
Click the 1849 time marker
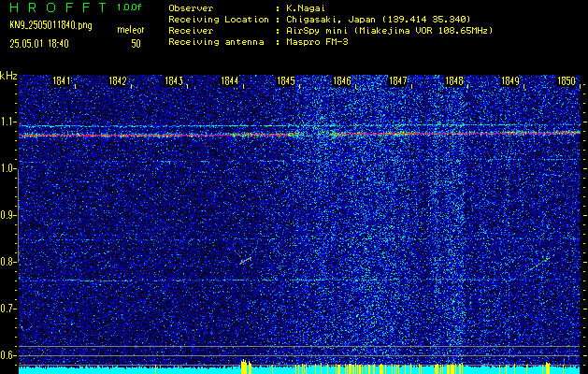[510, 81]
